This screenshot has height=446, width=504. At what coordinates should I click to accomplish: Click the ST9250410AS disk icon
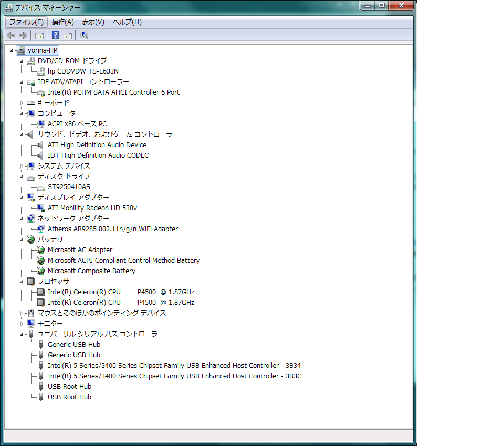coord(41,188)
